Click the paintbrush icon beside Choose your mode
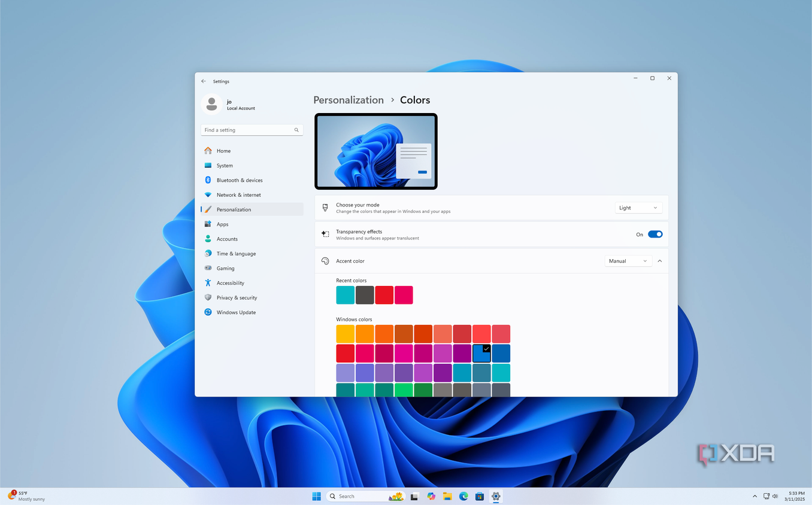The height and width of the screenshot is (505, 812). pyautogui.click(x=325, y=208)
